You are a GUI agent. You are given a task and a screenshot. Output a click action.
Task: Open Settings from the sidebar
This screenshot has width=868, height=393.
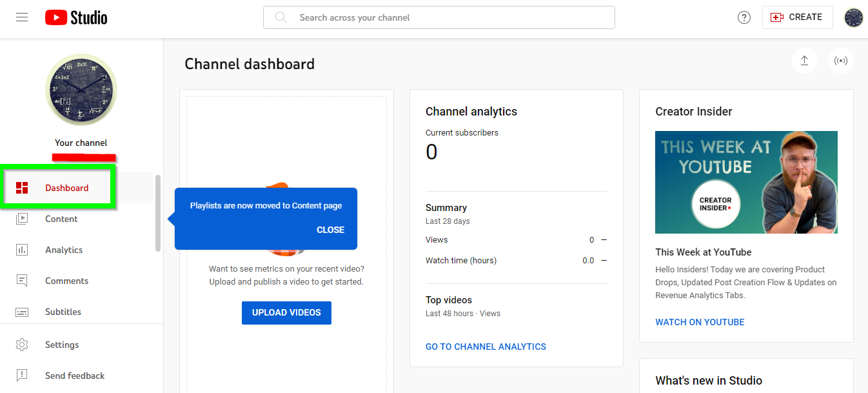coord(81,345)
